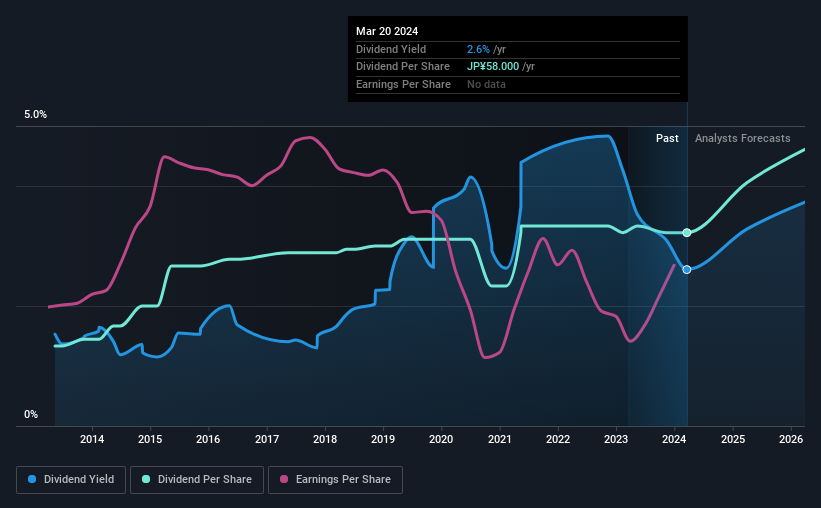This screenshot has width=821, height=508.
Task: Select the Past label on chart
Action: tap(667, 138)
